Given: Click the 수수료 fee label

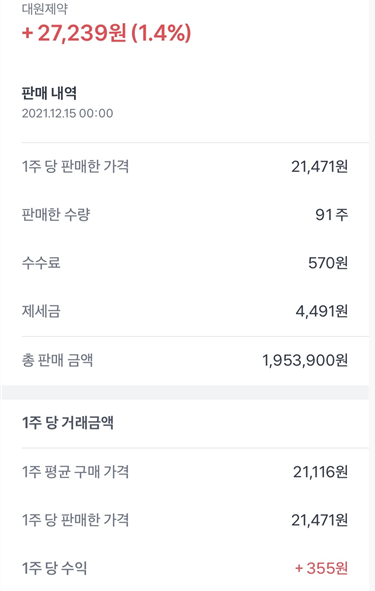Looking at the screenshot, I should 41,263.
